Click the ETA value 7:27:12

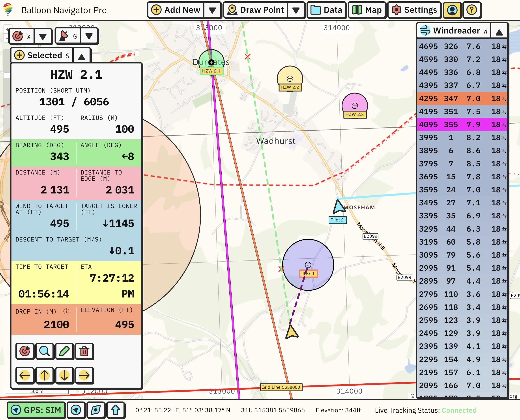pyautogui.click(x=112, y=278)
